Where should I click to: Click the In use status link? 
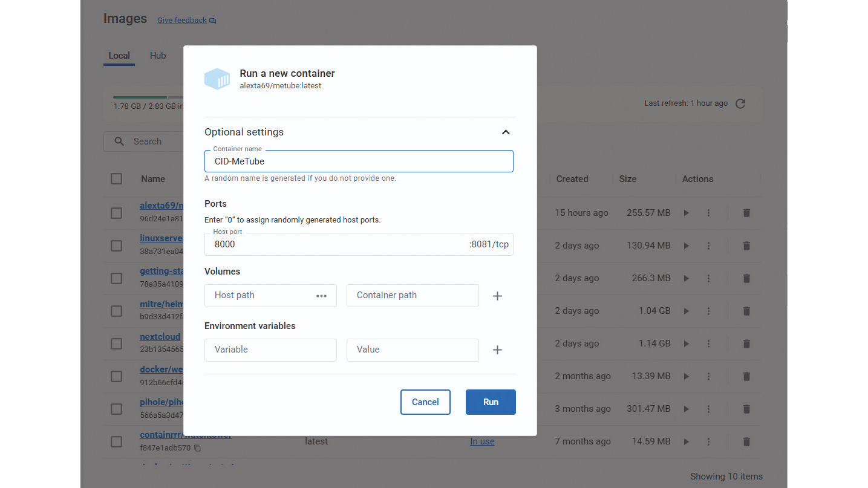pyautogui.click(x=482, y=441)
